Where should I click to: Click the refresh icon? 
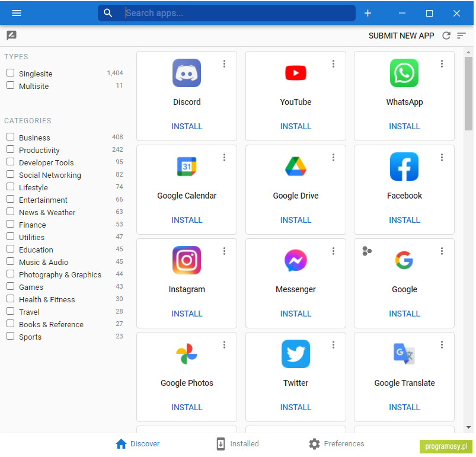pos(446,36)
